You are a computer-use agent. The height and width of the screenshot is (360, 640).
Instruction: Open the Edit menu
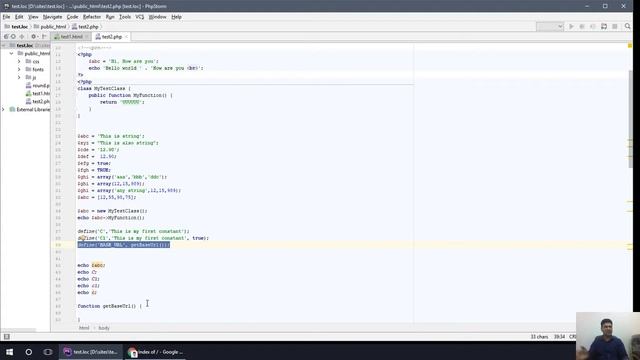tap(19, 17)
